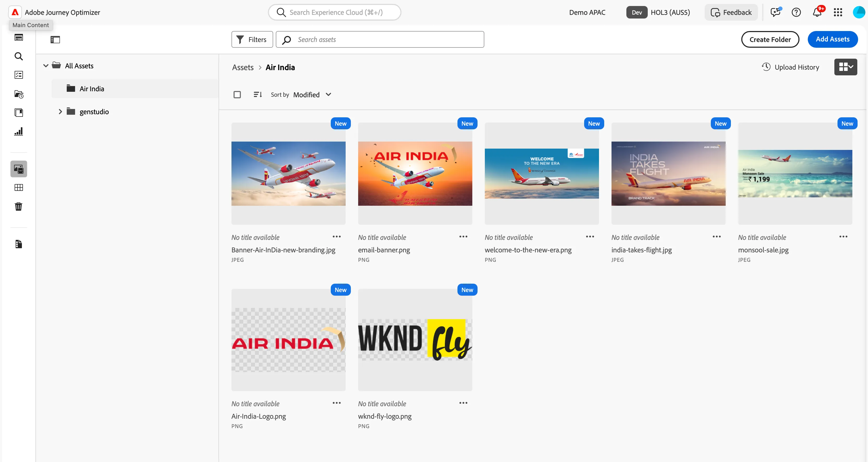The image size is (868, 462).
Task: Click Create Folder button
Action: pyautogui.click(x=770, y=39)
